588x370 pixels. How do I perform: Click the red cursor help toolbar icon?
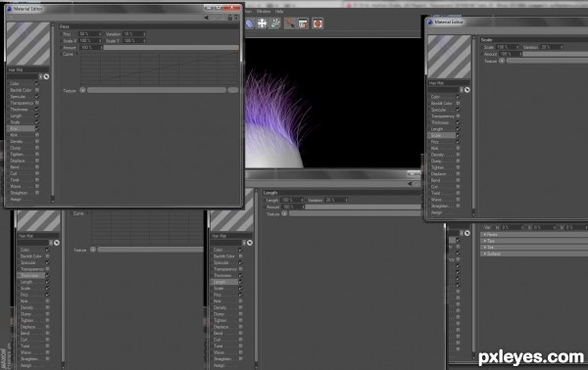pyautogui.click(x=290, y=23)
